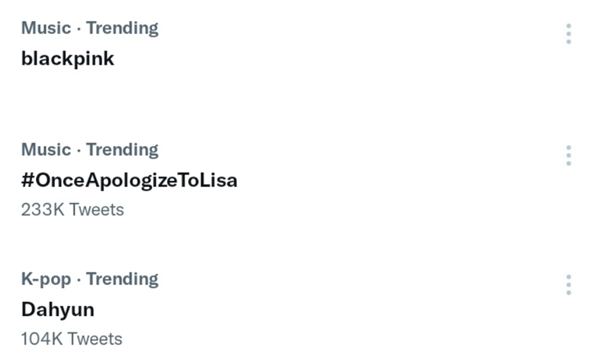The image size is (589, 363).
Task: Select 'Music · Trending' label above #OnceApologizeToLisa
Action: point(90,150)
